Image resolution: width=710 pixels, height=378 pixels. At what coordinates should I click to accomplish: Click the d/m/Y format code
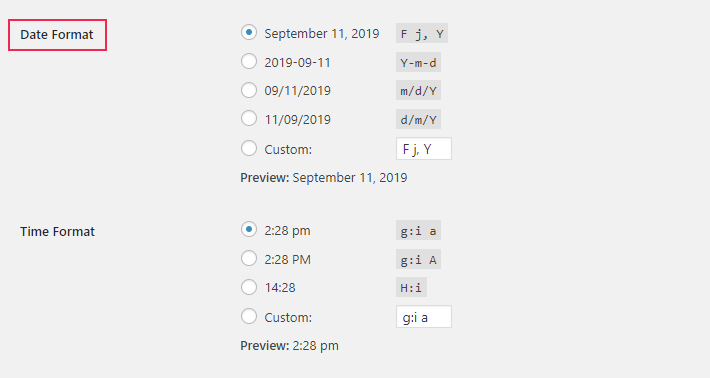pyautogui.click(x=418, y=120)
